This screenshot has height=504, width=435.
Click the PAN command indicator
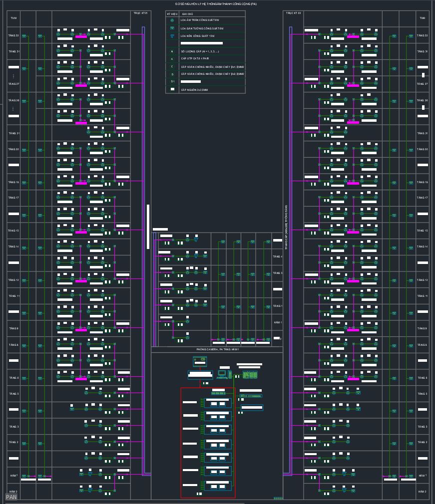tap(11, 497)
